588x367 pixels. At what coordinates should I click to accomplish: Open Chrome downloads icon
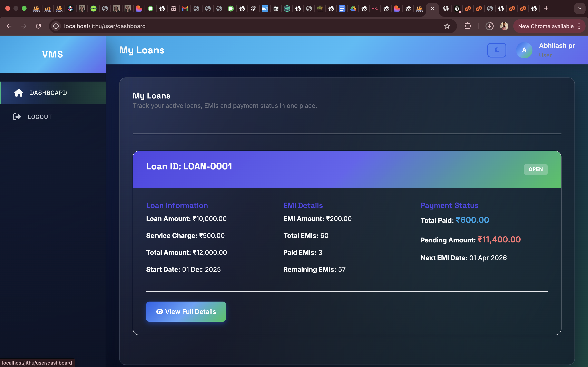[489, 26]
